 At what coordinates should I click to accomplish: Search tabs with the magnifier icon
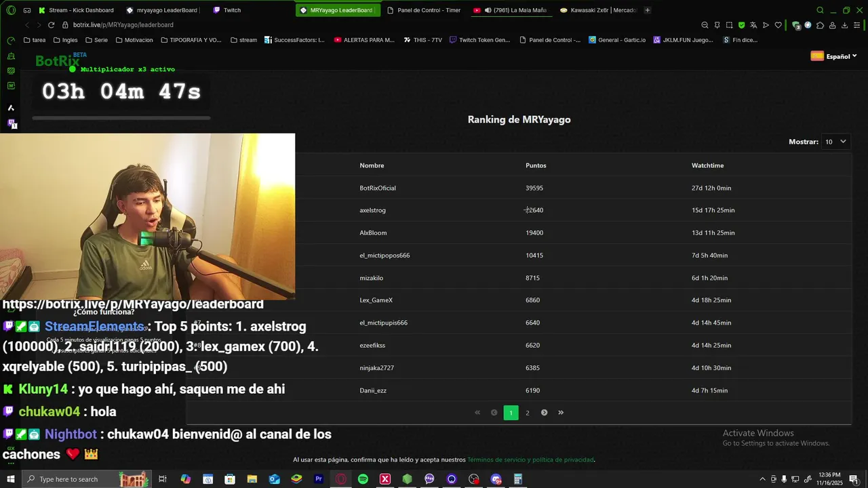pyautogui.click(x=820, y=10)
